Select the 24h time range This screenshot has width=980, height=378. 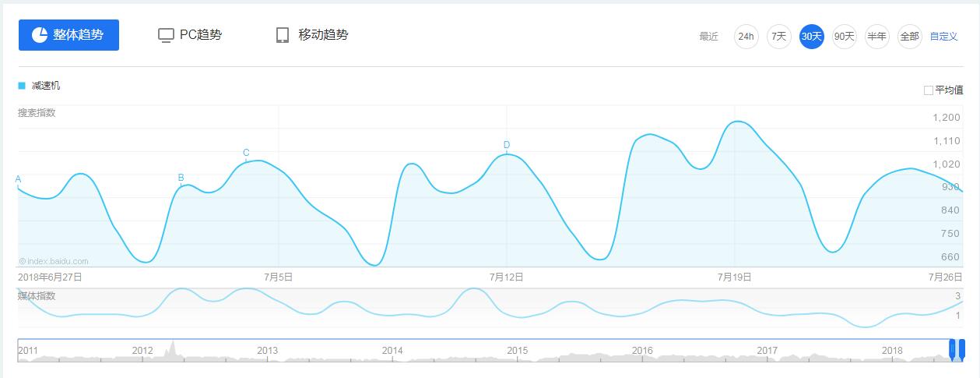pyautogui.click(x=746, y=37)
